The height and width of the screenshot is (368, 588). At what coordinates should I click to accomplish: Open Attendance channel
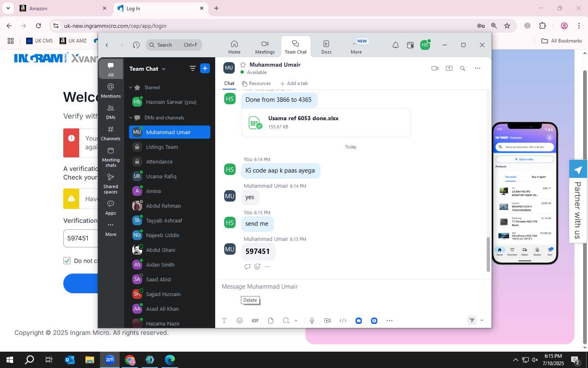coord(169,162)
